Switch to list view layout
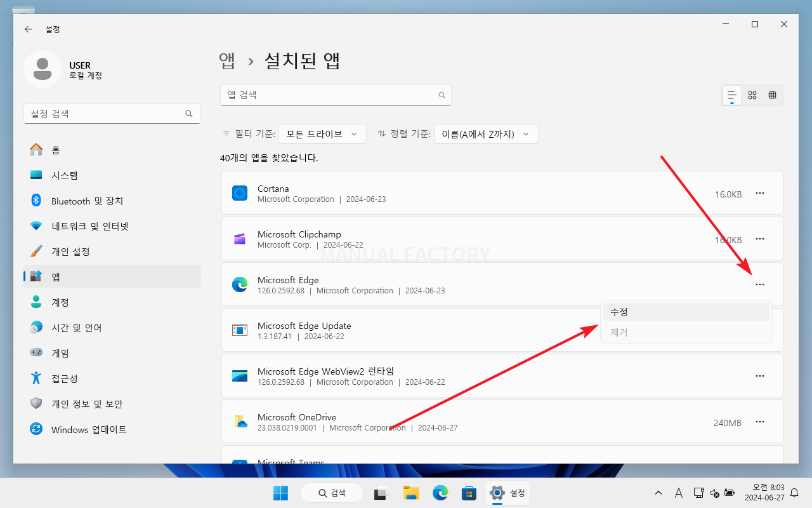Image resolution: width=812 pixels, height=508 pixels. pyautogui.click(x=732, y=95)
